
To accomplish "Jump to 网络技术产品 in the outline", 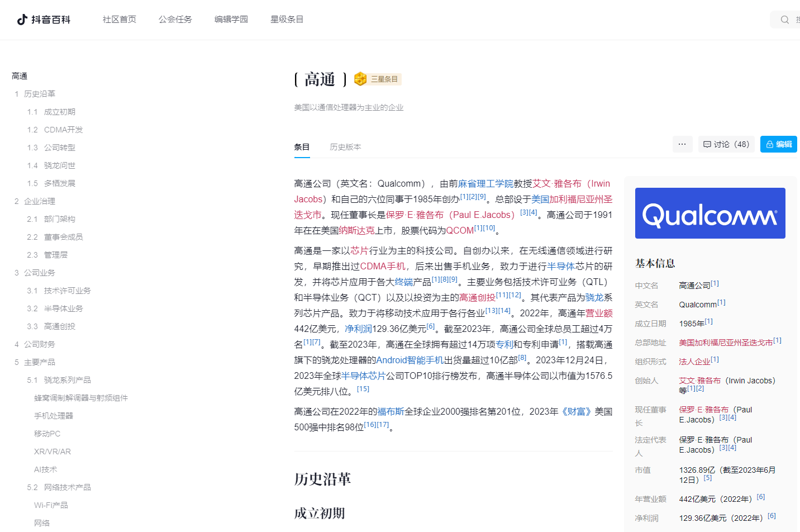I will coord(68,487).
